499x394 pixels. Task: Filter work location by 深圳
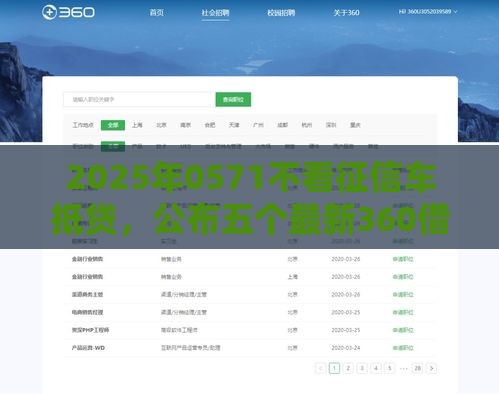coord(331,125)
